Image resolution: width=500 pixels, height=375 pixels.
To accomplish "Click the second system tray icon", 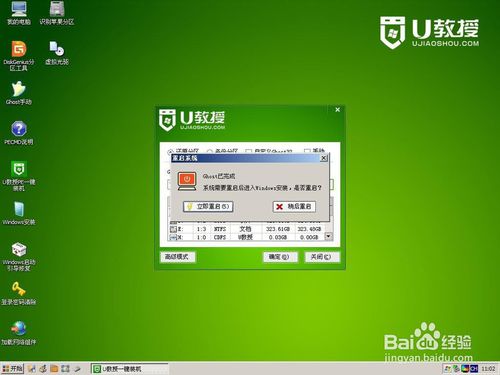I will pyautogui.click(x=456, y=369).
